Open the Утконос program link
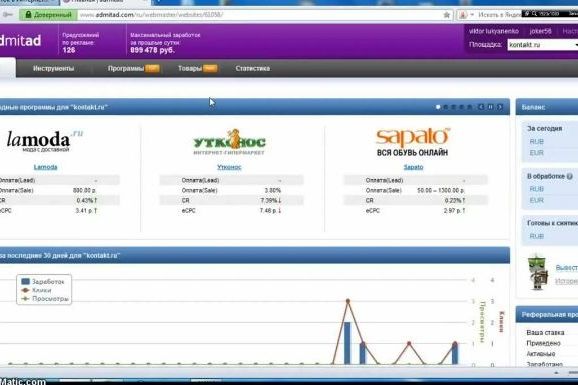This screenshot has height=385, width=578. point(229,167)
